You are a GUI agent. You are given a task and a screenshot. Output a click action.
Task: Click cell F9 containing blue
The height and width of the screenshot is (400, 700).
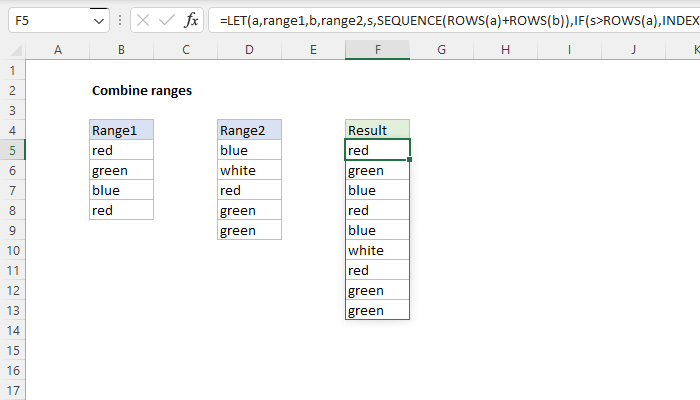point(378,230)
